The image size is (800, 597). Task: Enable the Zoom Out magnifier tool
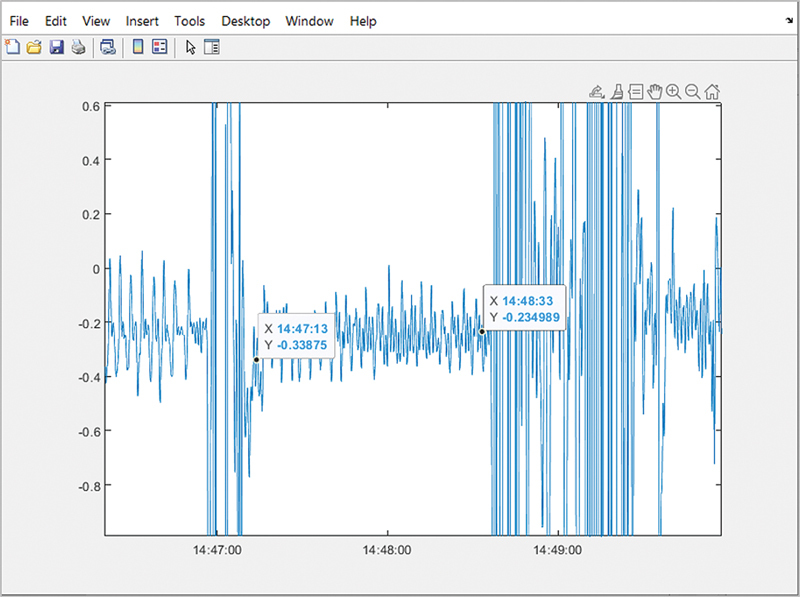[693, 92]
